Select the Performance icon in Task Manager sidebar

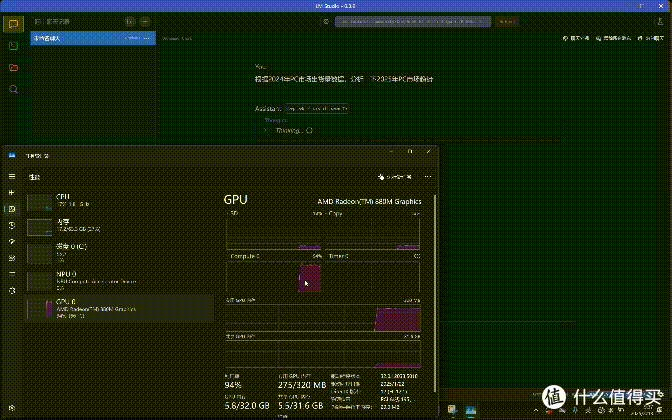[x=12, y=209]
